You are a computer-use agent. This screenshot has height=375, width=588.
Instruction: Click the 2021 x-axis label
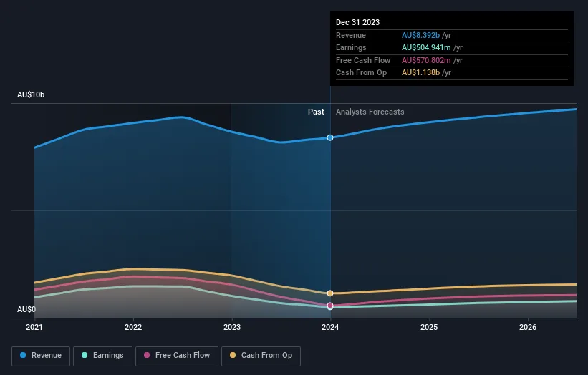tap(34, 327)
